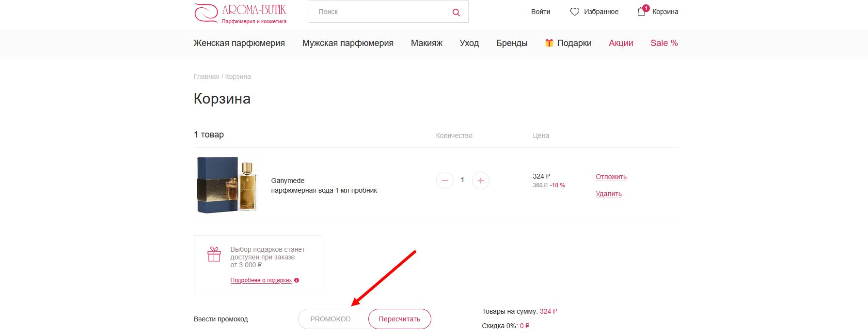Viewport: 868px width, 333px height.
Task: Open the Корзина link in header
Action: click(x=665, y=12)
